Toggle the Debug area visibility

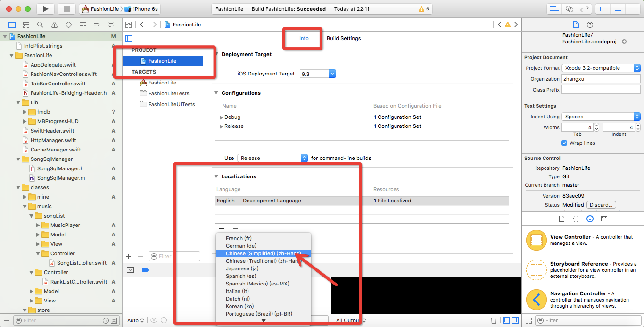pyautogui.click(x=618, y=9)
